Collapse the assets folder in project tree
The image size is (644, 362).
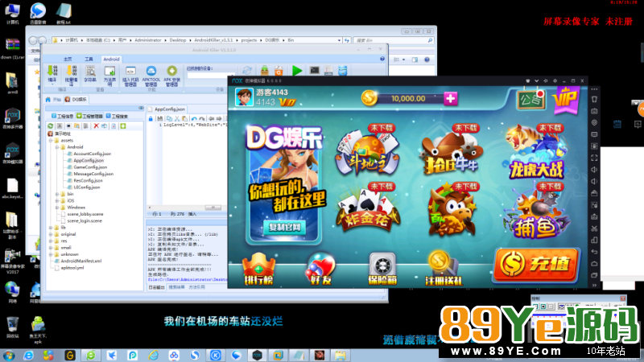(x=51, y=140)
